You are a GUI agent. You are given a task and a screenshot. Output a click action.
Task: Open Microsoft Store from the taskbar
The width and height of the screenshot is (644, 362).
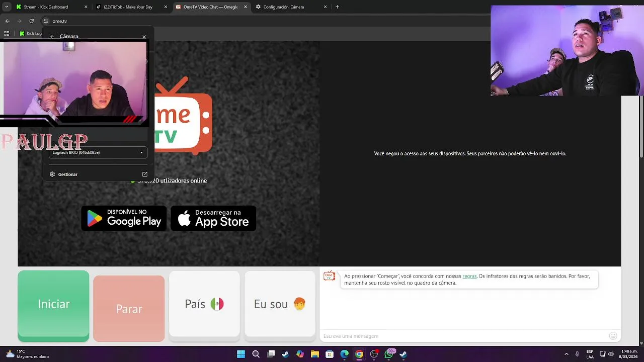point(330,354)
